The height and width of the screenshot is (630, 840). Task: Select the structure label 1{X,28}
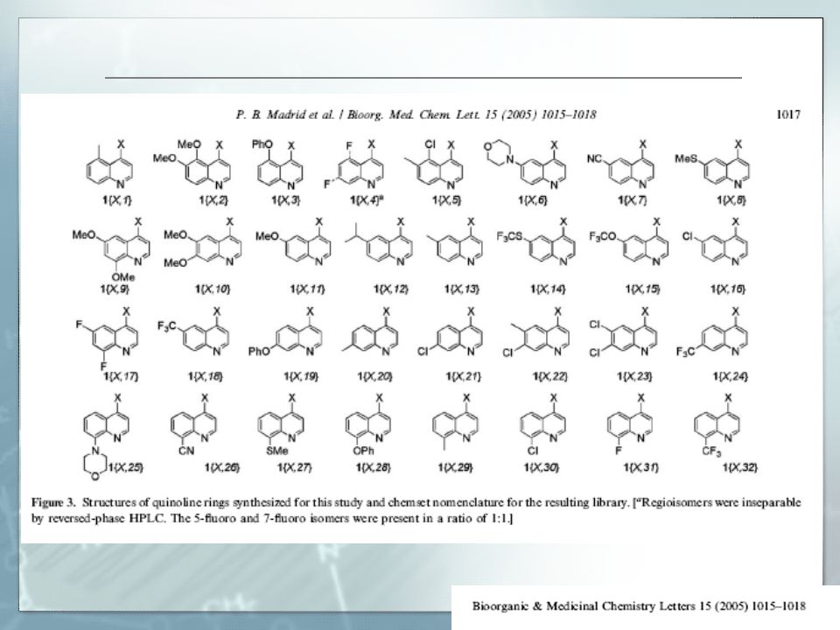(374, 468)
